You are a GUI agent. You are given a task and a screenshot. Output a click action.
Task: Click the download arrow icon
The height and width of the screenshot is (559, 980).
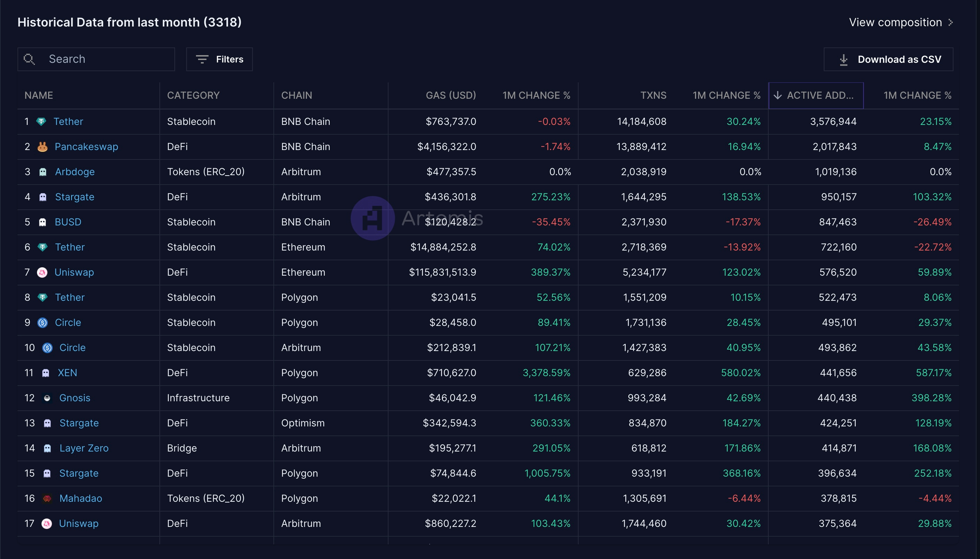[x=843, y=60]
